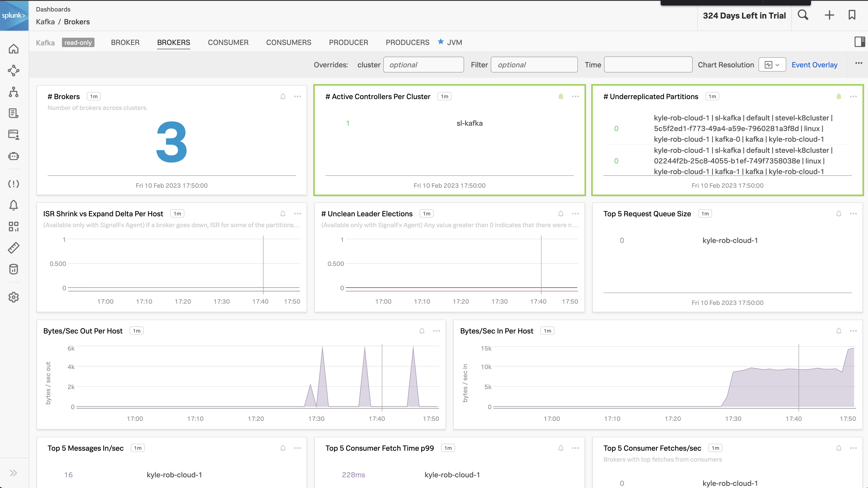
Task: Go to Home in sidebar
Action: 13,49
